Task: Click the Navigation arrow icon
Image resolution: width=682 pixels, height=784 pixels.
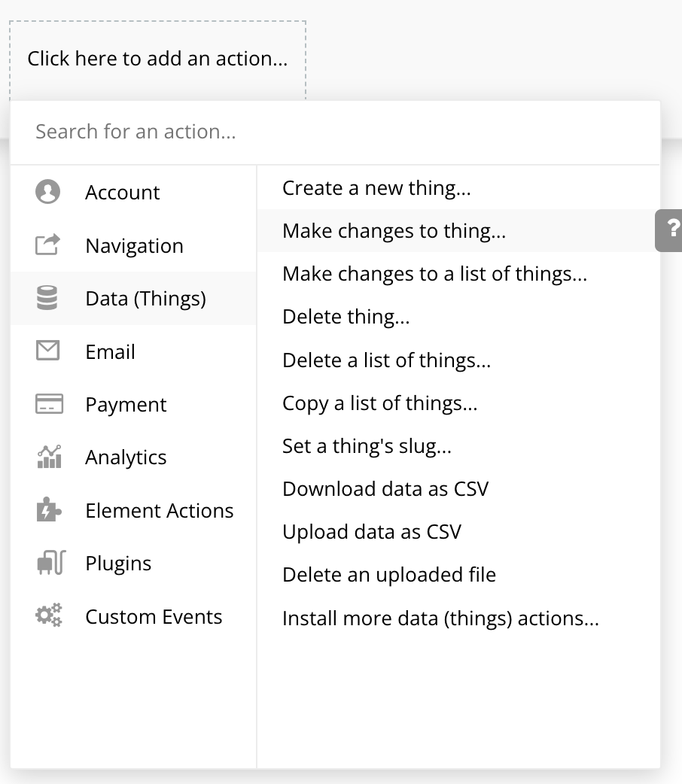Action: (x=47, y=245)
